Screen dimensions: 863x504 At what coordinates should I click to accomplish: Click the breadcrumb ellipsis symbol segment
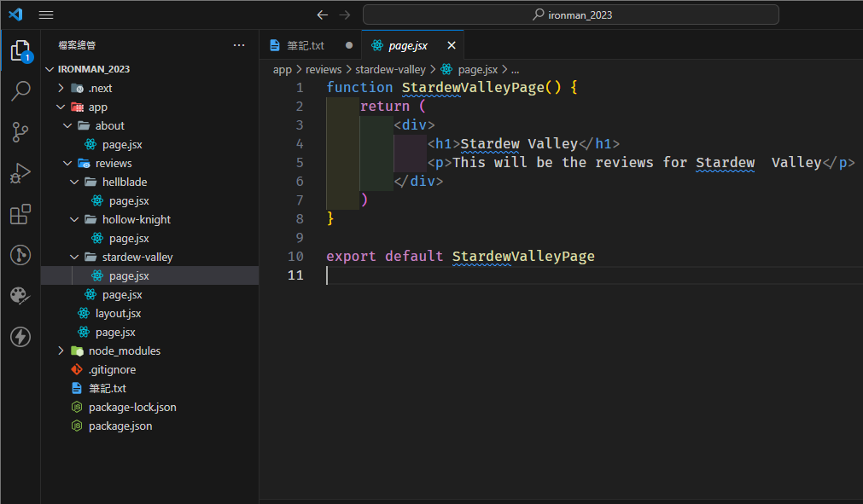pyautogui.click(x=516, y=70)
